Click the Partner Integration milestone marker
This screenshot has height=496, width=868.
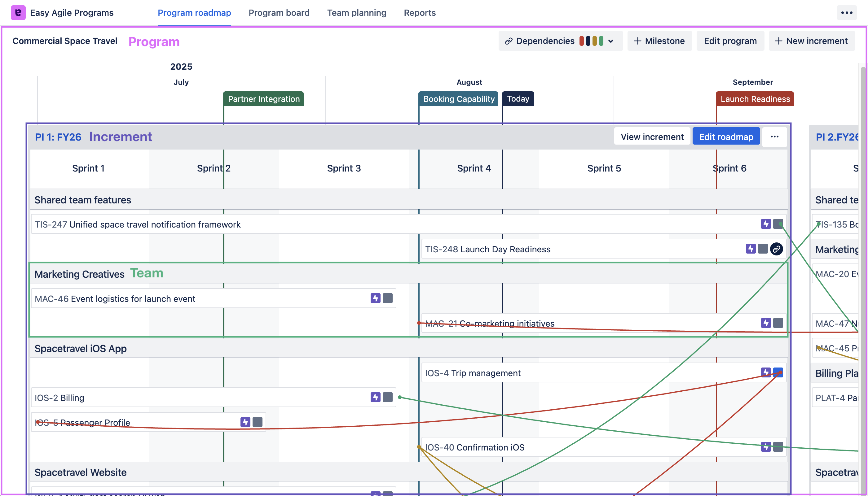tap(263, 99)
